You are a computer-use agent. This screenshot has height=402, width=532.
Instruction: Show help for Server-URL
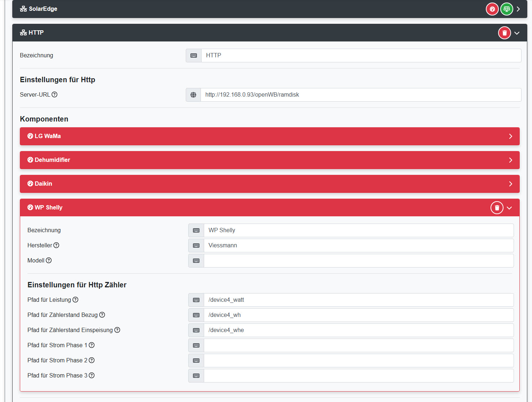coord(54,94)
